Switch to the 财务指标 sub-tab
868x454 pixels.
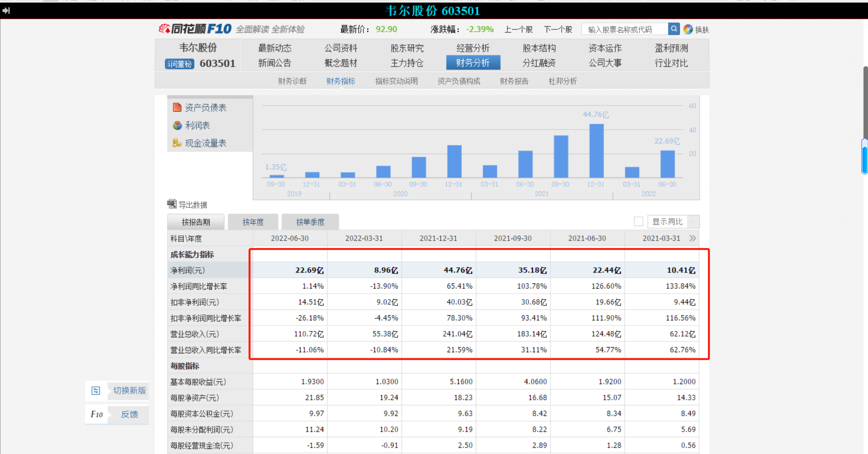point(341,81)
